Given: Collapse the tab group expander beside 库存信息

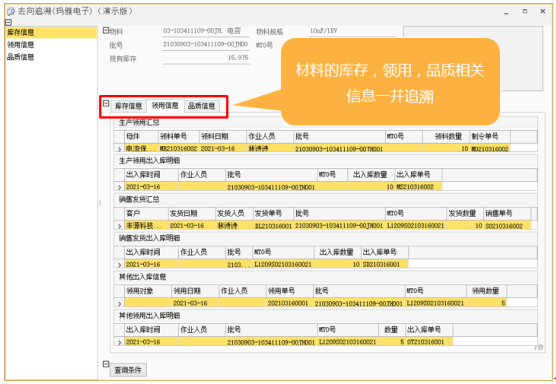Looking at the screenshot, I should coord(106,103).
